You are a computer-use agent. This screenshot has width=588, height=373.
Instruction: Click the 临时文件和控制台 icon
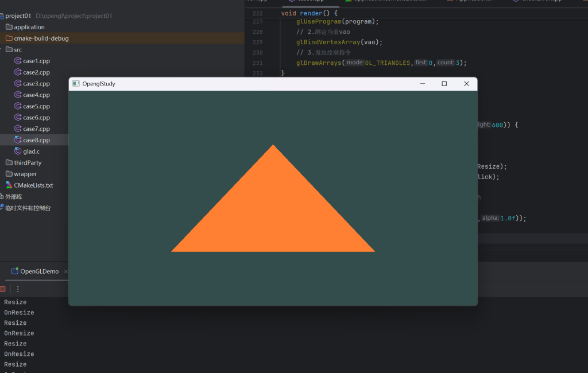pyautogui.click(x=2, y=208)
